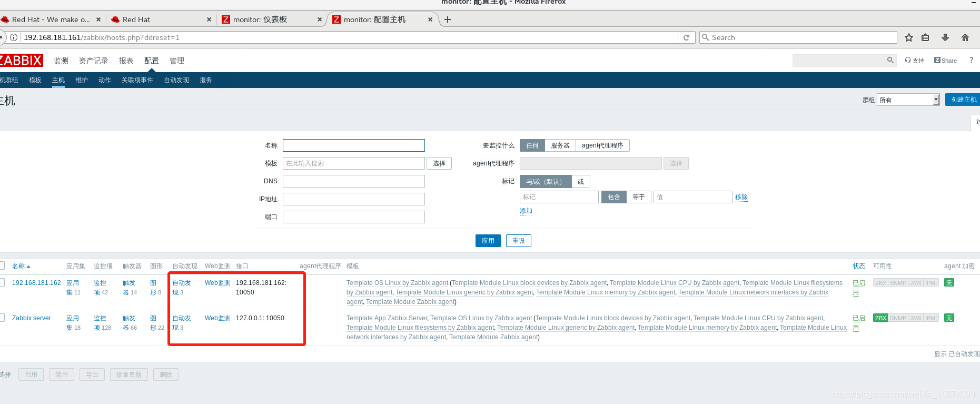Focus the 名称 filter input
980x404 pixels.
coord(354,145)
